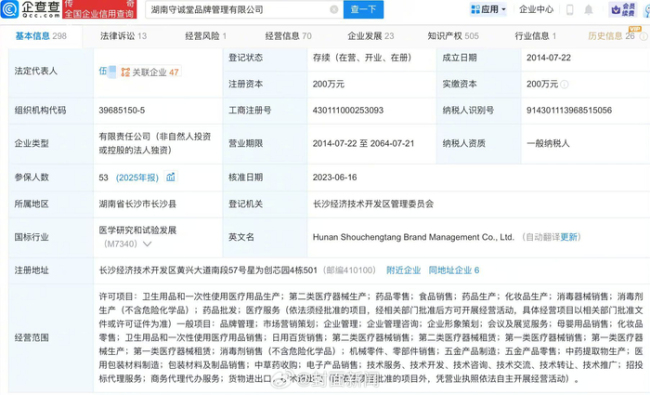This screenshot has height=395, width=650.
Task: Select the English name Hunan Shouchengtang text
Action: tap(413, 237)
